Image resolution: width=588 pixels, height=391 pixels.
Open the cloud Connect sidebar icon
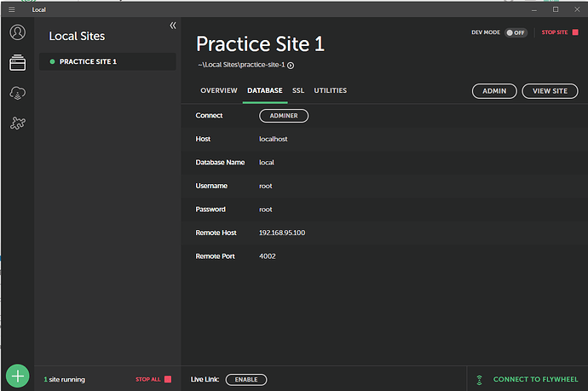(x=18, y=93)
